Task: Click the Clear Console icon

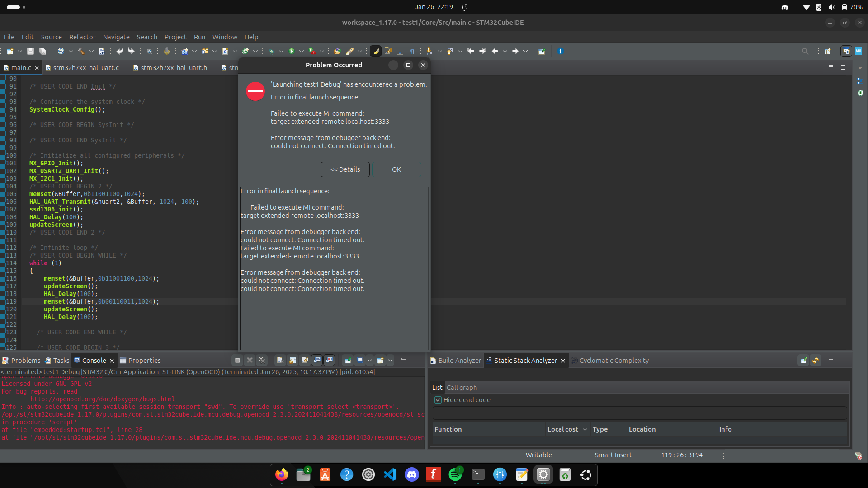Action: (x=280, y=360)
